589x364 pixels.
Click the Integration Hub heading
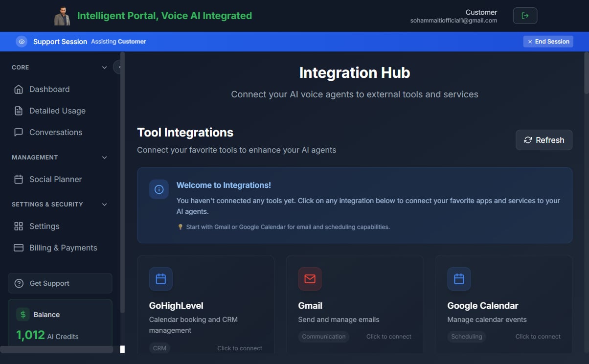coord(355,73)
